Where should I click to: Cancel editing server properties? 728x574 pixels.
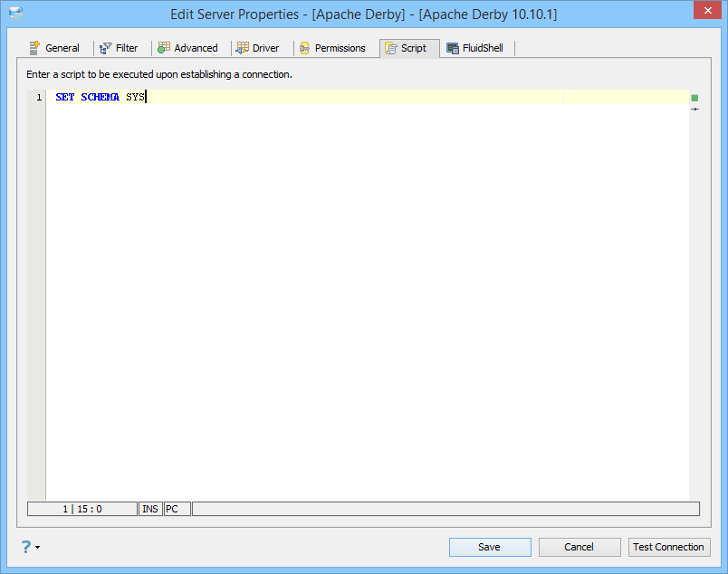tap(580, 547)
